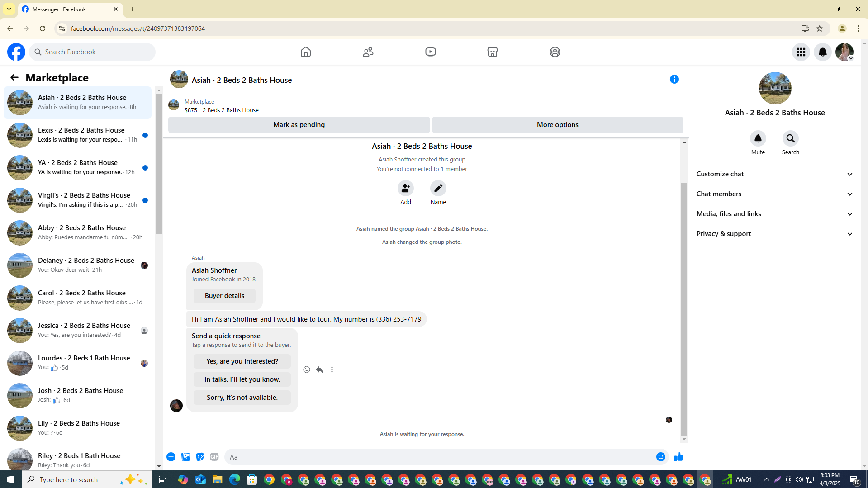Viewport: 868px width, 488px height.
Task: Open the Chrome tab search dropdown
Action: click(x=9, y=9)
